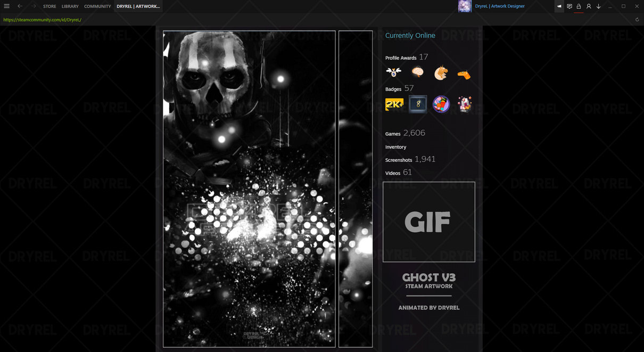The image size is (644, 352).
Task: Click the large Ghost skull artwork panel
Action: [x=249, y=189]
